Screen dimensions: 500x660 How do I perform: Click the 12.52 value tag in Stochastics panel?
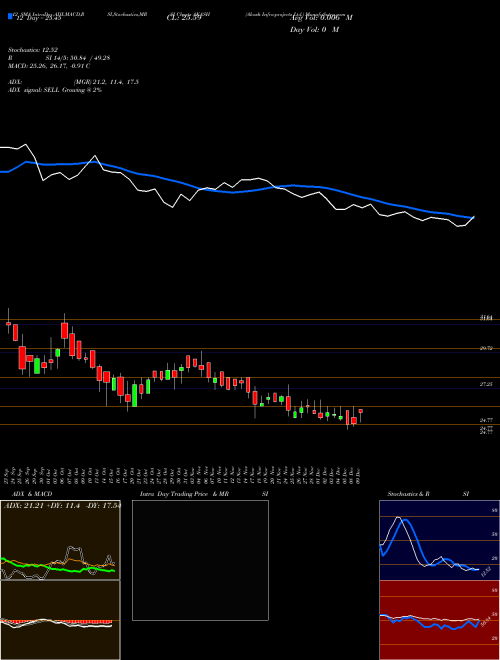pos(484,571)
